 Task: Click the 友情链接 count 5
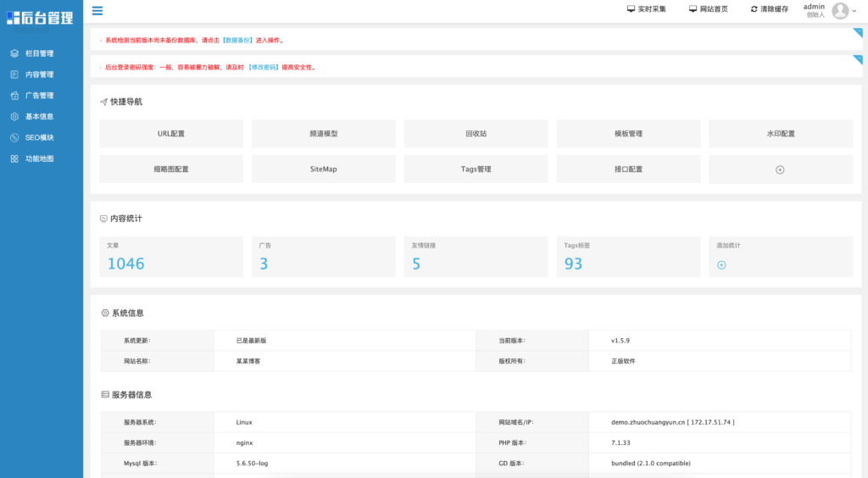[416, 264]
